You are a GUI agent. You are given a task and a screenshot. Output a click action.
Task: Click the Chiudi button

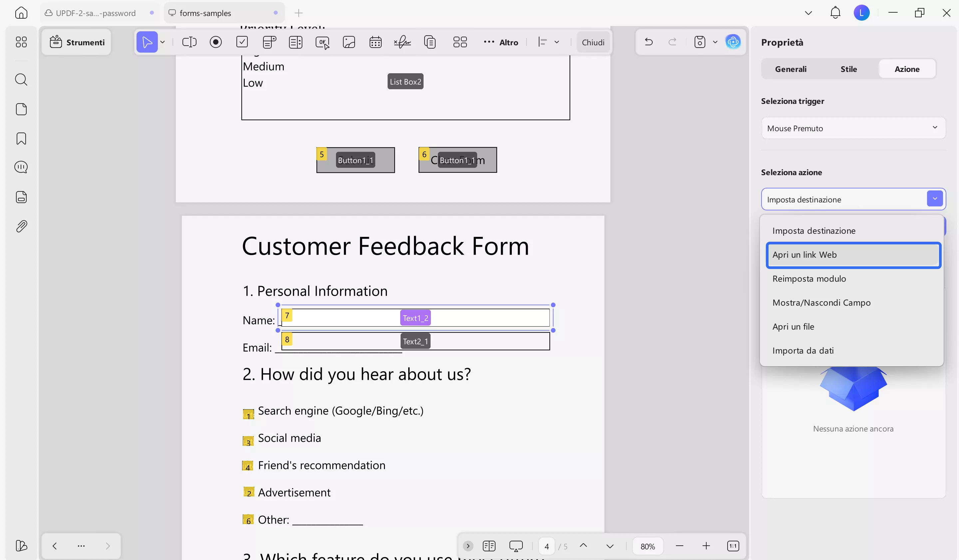[x=593, y=42]
